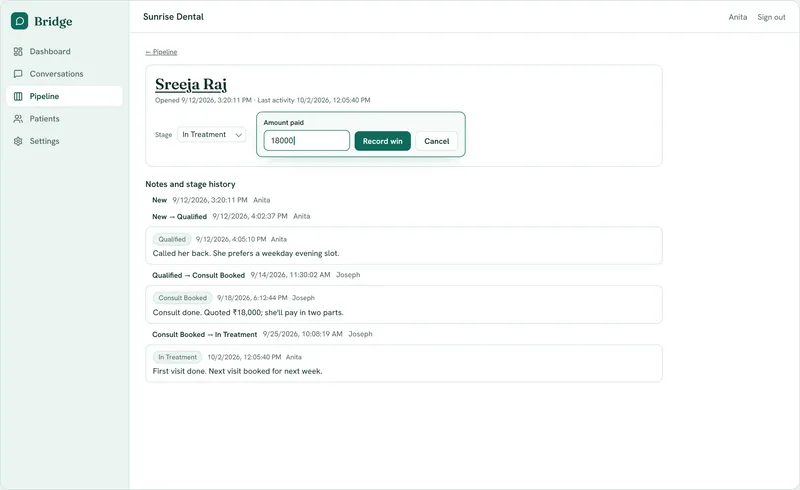Open Settings from the sidebar
The image size is (800, 490).
[64, 141]
